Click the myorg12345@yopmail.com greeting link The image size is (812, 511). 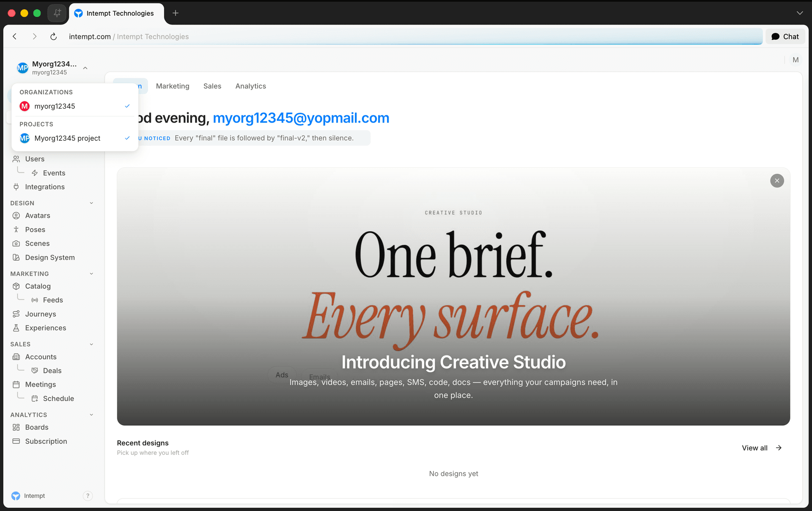[x=301, y=118]
